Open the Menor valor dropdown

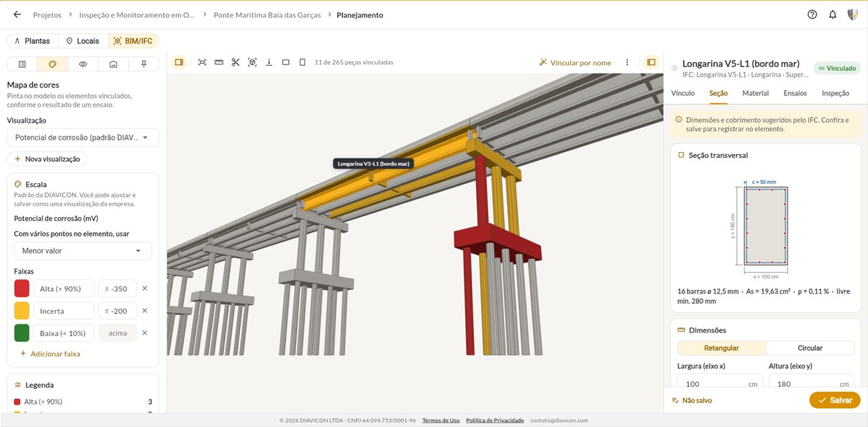[x=83, y=250]
